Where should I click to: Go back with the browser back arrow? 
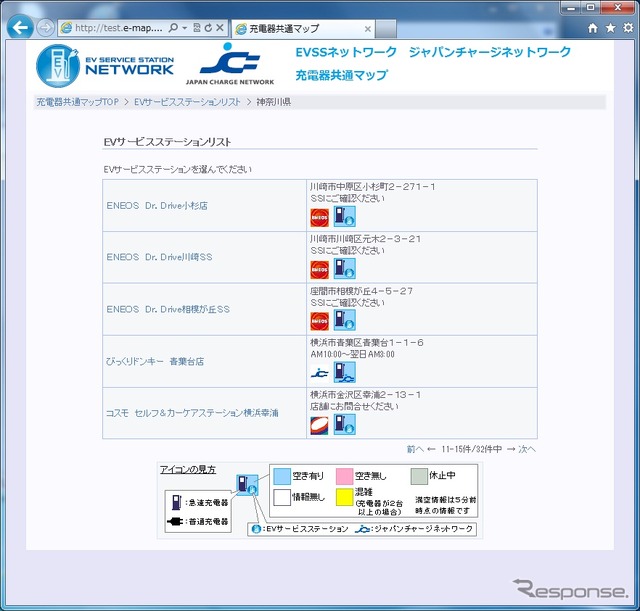[20, 28]
